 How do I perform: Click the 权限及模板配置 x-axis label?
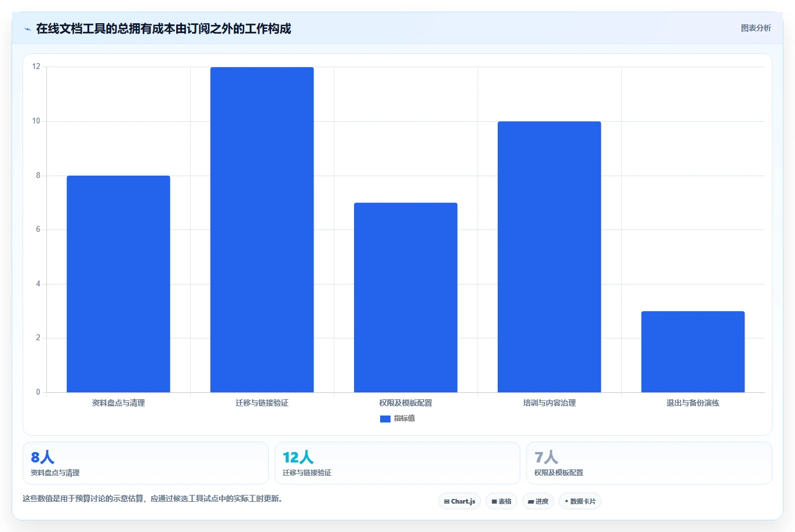point(406,403)
